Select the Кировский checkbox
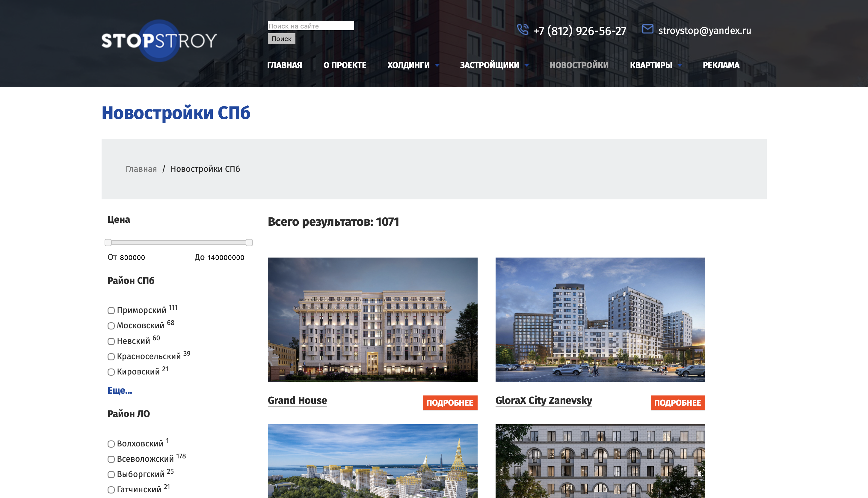 pos(111,372)
